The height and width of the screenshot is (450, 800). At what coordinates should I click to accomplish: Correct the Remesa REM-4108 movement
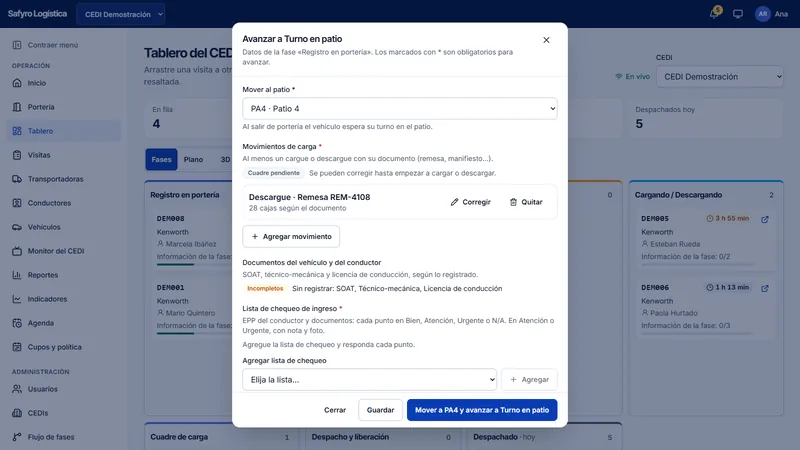470,202
